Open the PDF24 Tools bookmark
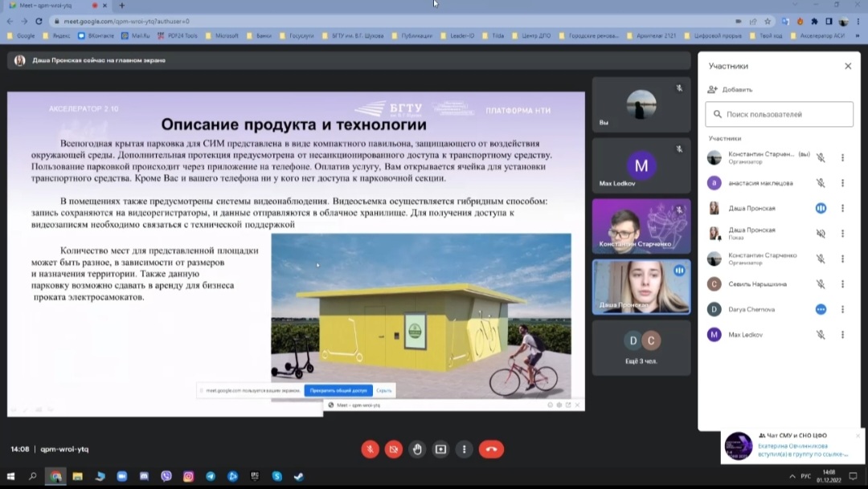Viewport: 868px width, 489px height. point(178,35)
